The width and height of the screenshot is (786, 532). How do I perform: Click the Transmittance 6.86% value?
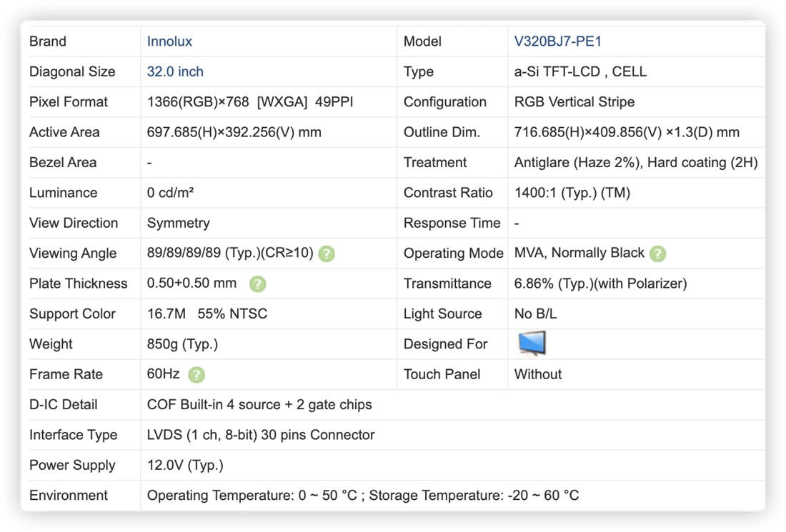click(x=600, y=283)
